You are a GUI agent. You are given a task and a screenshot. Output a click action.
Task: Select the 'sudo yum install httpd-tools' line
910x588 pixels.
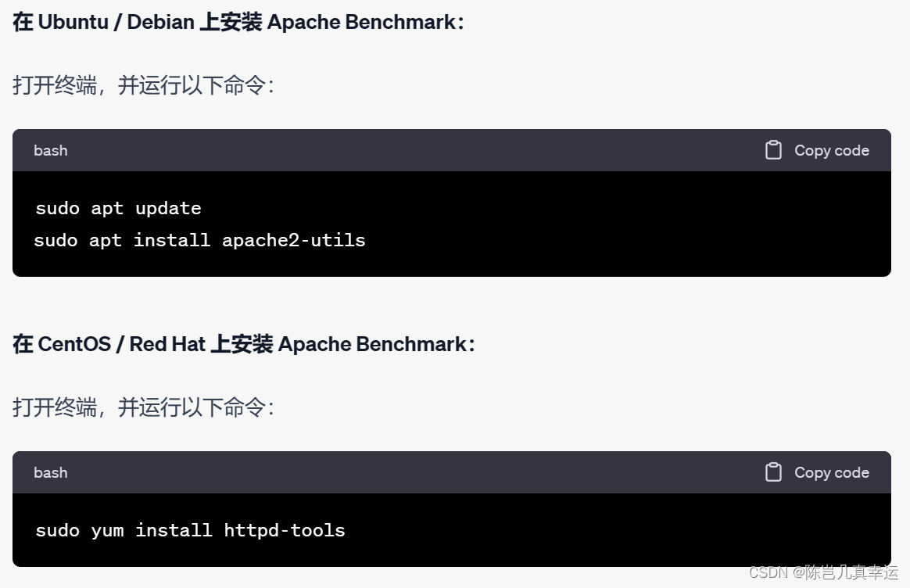(x=190, y=530)
